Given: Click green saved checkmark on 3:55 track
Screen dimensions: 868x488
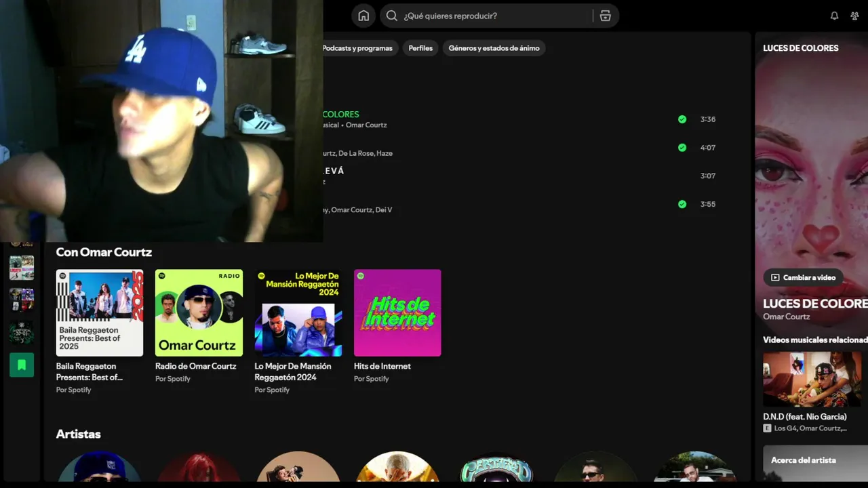Looking at the screenshot, I should [x=682, y=204].
